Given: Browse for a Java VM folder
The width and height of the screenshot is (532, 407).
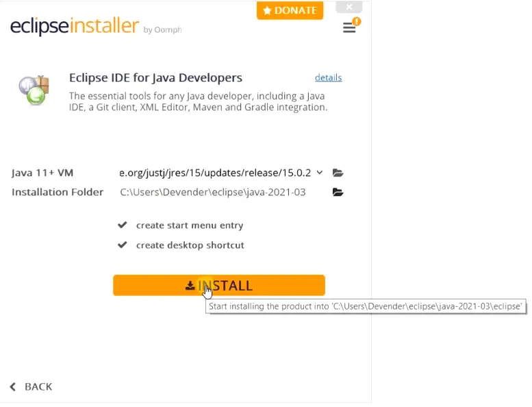Looking at the screenshot, I should pyautogui.click(x=338, y=173).
